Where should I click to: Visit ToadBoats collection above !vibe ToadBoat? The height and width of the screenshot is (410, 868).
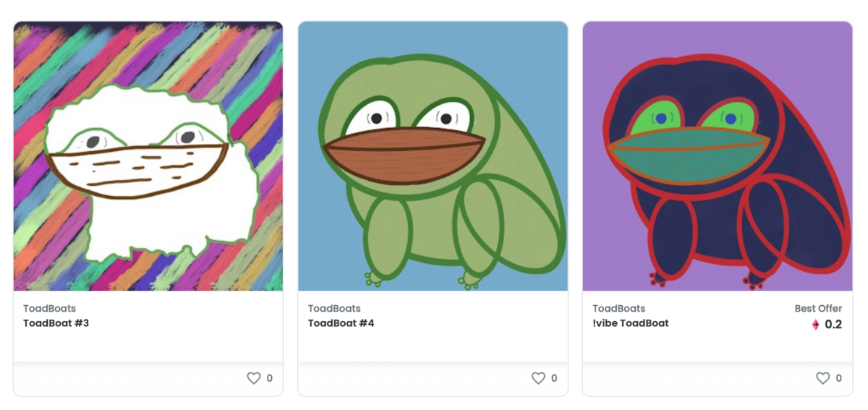(x=618, y=309)
